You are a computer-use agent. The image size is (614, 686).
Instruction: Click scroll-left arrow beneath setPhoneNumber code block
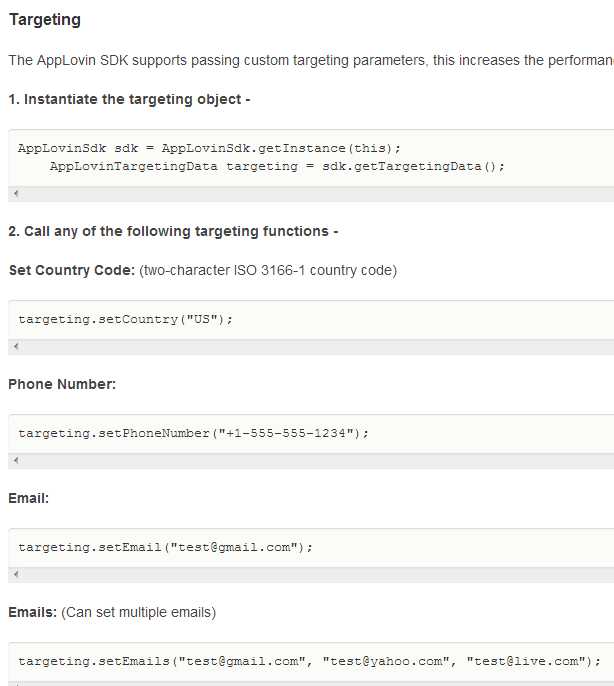click(x=16, y=460)
